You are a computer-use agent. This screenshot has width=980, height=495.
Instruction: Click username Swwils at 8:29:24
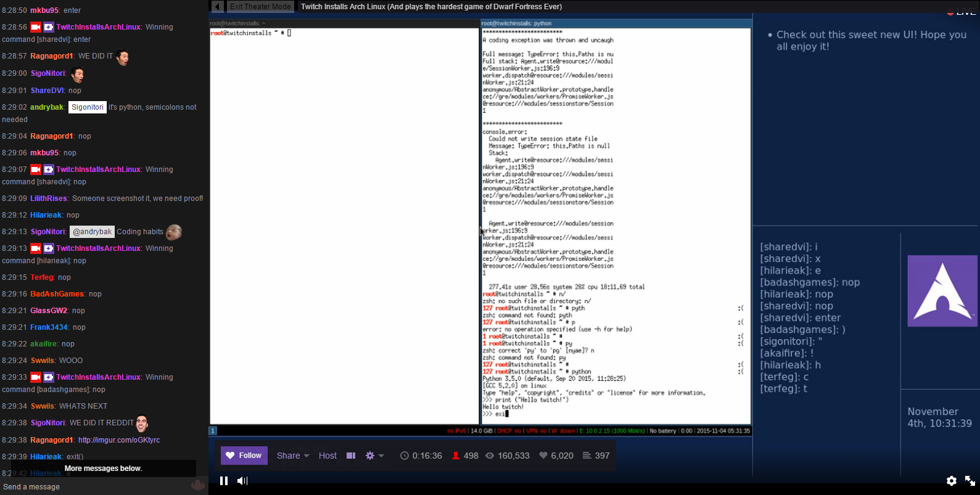click(x=43, y=361)
